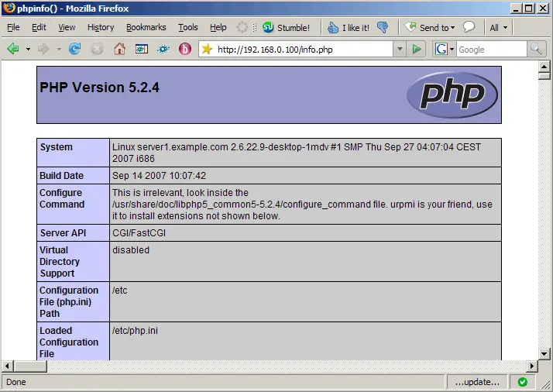553x392 pixels.
Task: Open the Edit menu
Action: 39,27
